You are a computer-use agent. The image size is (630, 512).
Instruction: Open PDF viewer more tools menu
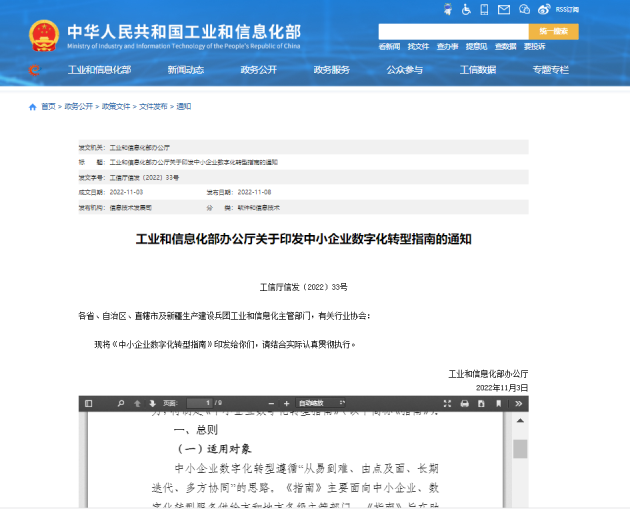[519, 403]
